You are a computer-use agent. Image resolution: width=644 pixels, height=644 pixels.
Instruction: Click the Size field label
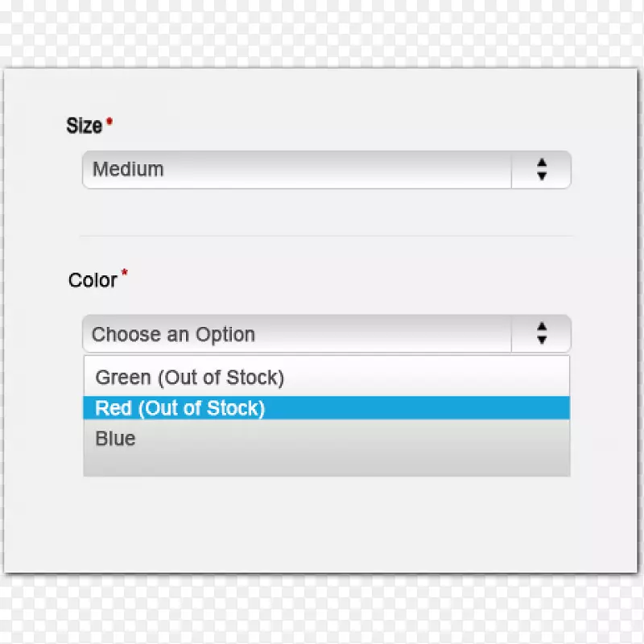click(84, 126)
